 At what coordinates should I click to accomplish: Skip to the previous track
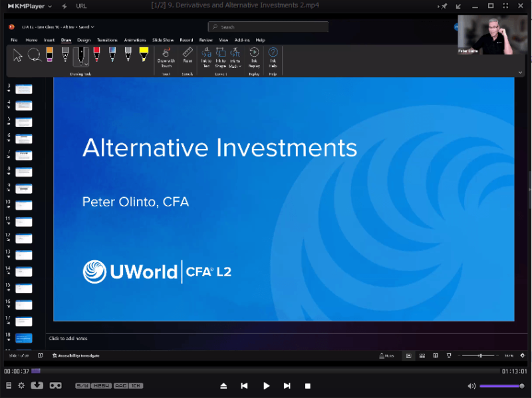click(x=244, y=386)
